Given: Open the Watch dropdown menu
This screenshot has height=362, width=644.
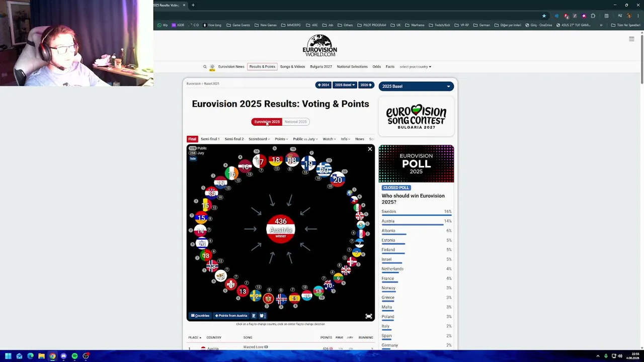Looking at the screenshot, I should (329, 139).
